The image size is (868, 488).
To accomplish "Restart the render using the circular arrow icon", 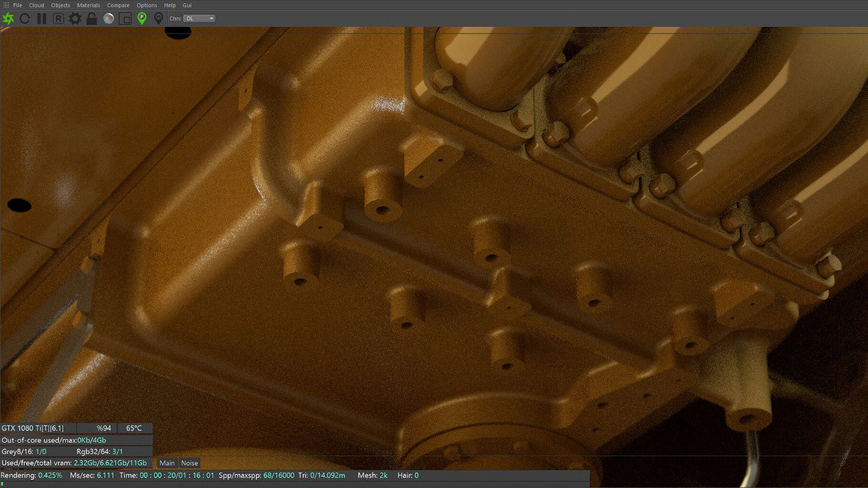I will pyautogui.click(x=24, y=18).
